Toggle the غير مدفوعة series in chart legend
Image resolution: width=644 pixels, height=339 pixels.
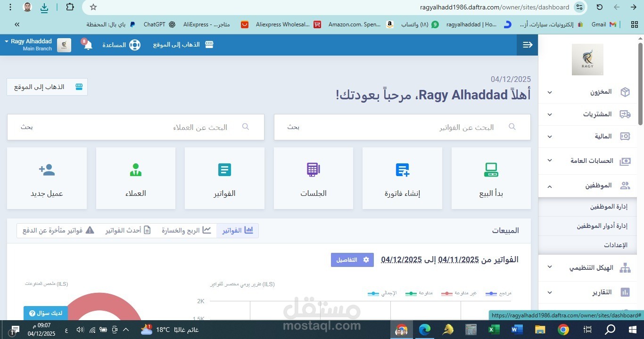(x=459, y=293)
